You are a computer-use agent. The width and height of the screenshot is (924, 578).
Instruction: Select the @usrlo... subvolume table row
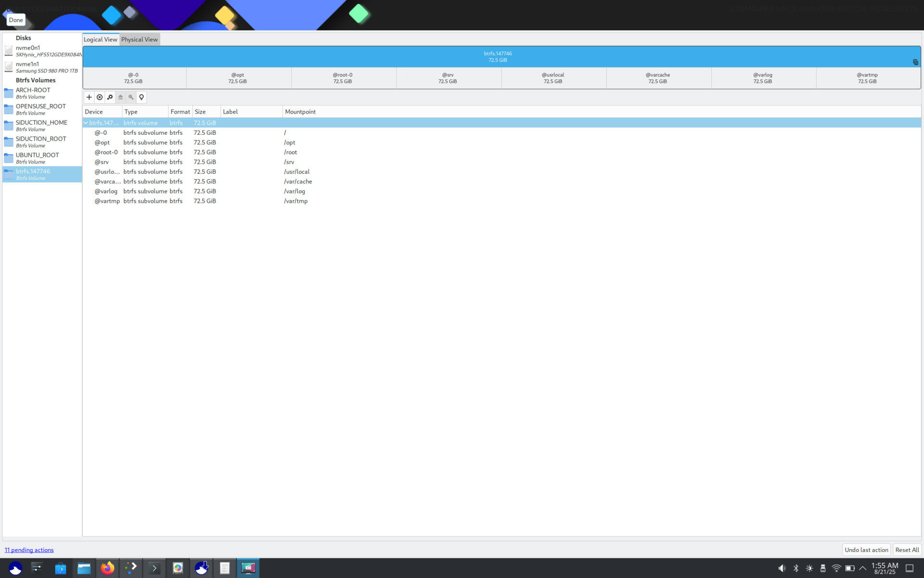click(501, 172)
